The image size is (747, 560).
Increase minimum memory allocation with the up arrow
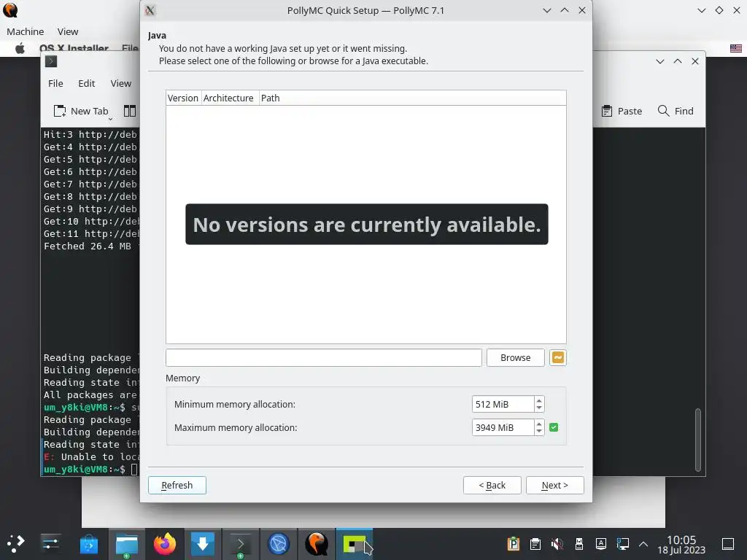(x=539, y=400)
